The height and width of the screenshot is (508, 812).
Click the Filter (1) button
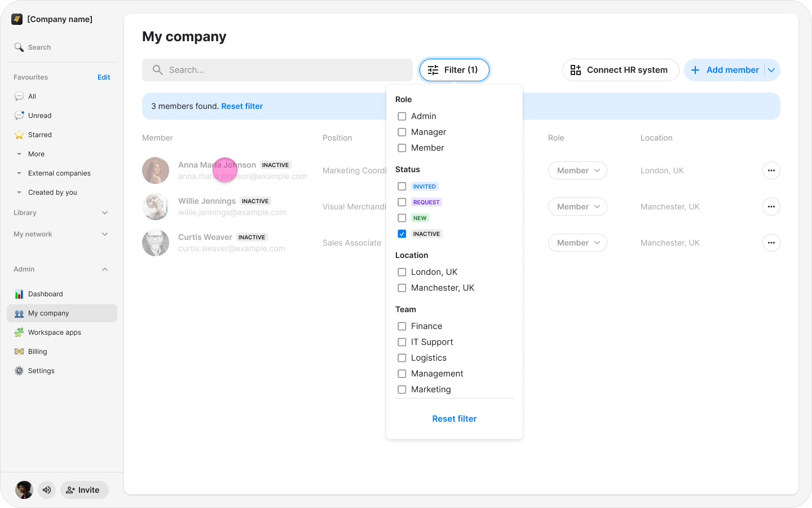[454, 70]
